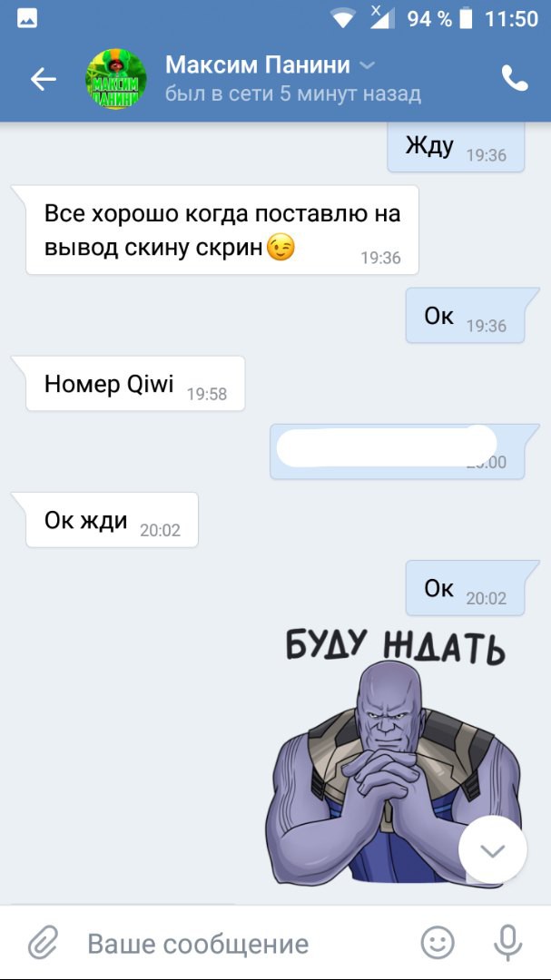Select the "Ок жди" message bubble
The height and width of the screenshot is (980, 551).
click(112, 520)
